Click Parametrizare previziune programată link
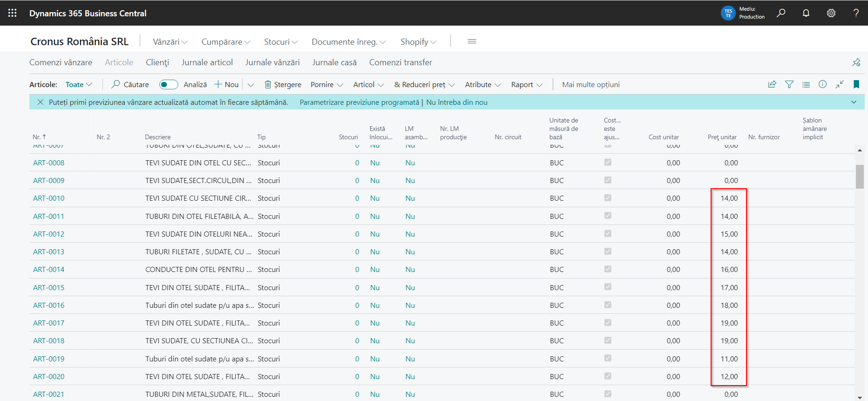 359,102
